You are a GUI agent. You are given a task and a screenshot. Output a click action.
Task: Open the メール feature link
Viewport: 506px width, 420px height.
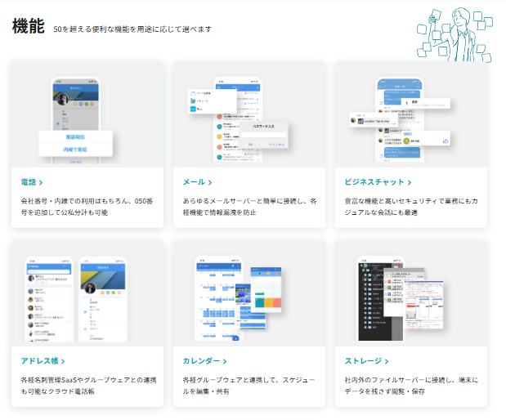point(194,182)
